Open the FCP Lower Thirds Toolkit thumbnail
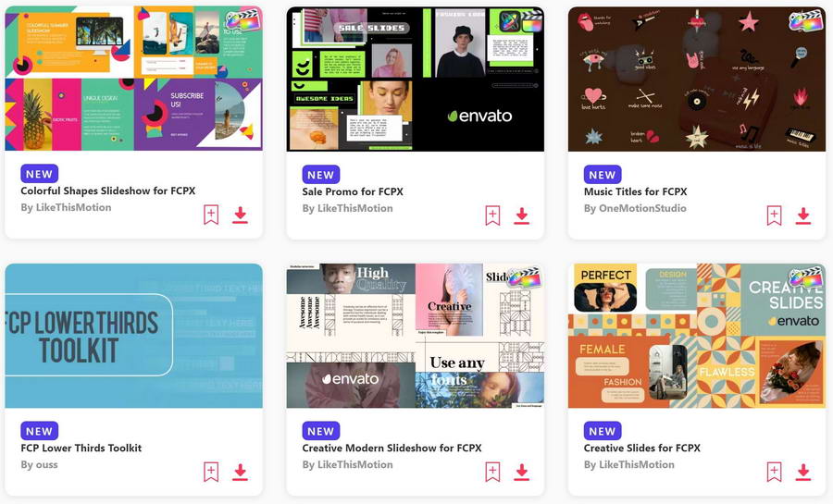 pos(134,336)
